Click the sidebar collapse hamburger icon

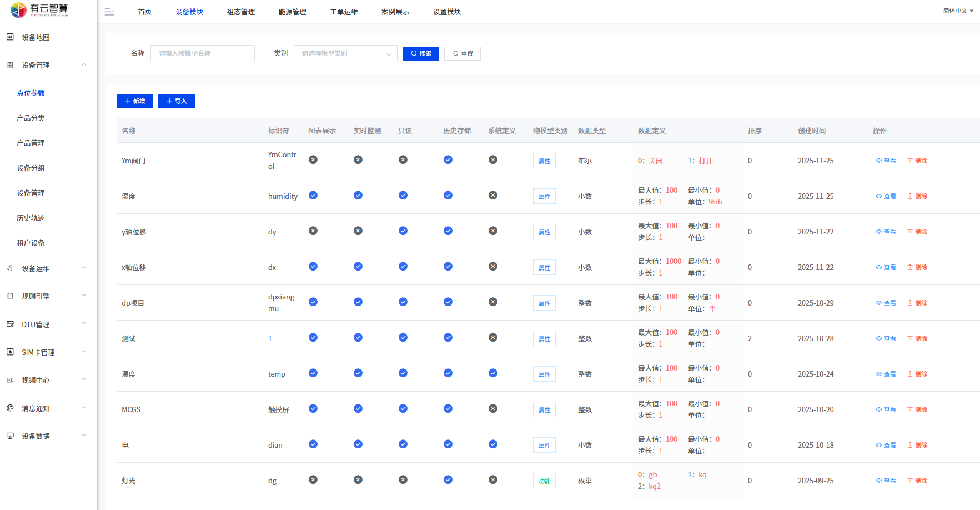click(109, 12)
